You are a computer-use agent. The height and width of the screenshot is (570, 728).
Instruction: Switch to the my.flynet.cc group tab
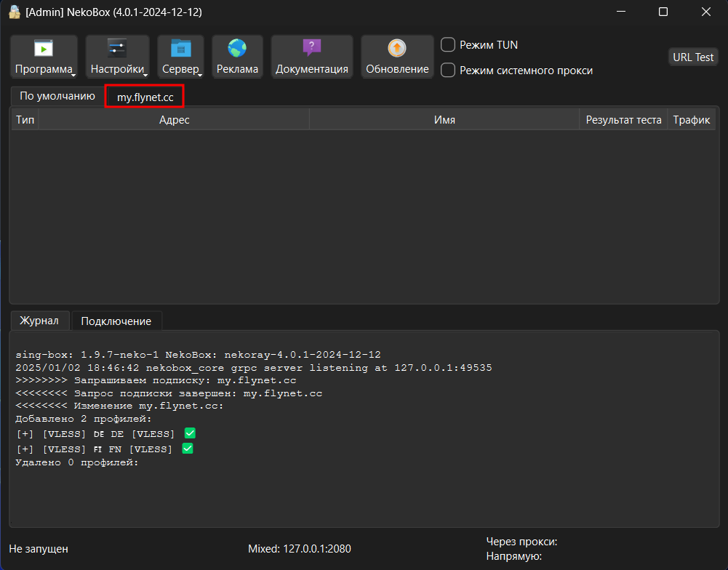145,97
